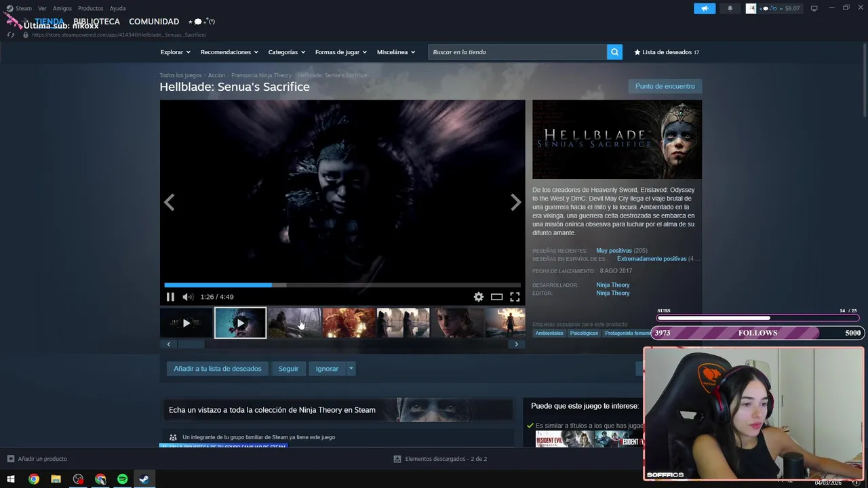
Task: Show previous media with left arrow
Action: [169, 202]
